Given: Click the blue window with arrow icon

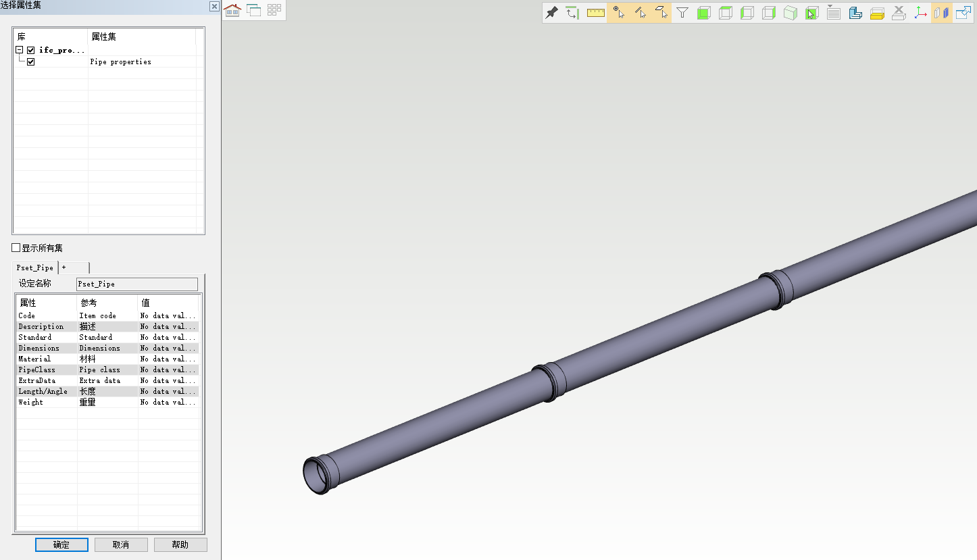Looking at the screenshot, I should tap(963, 13).
